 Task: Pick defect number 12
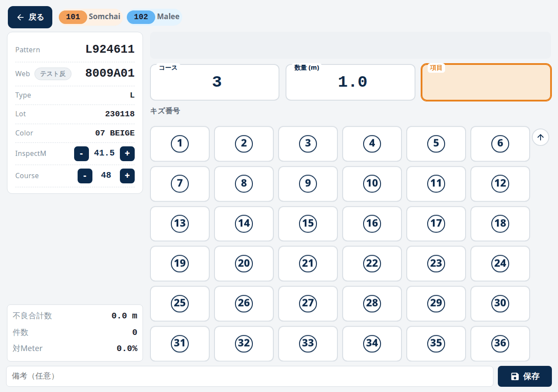[x=500, y=184]
